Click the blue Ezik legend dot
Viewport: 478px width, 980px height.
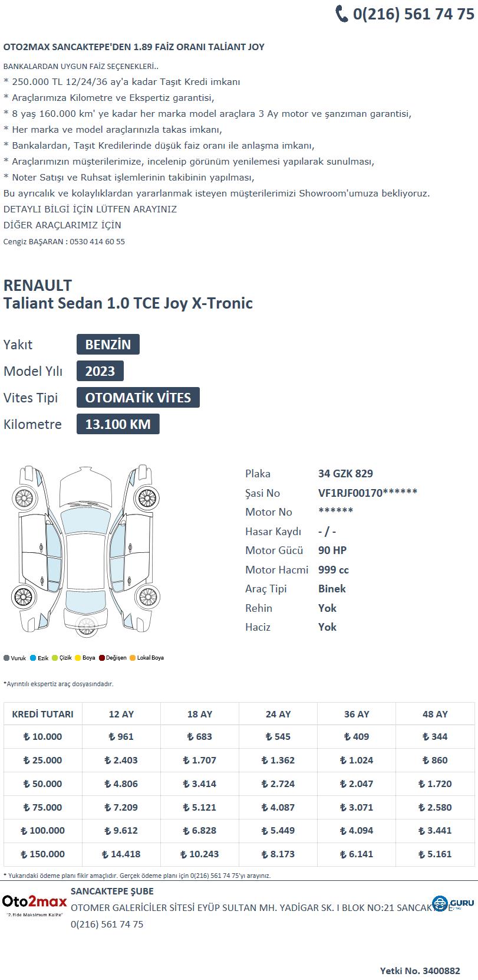(x=33, y=658)
